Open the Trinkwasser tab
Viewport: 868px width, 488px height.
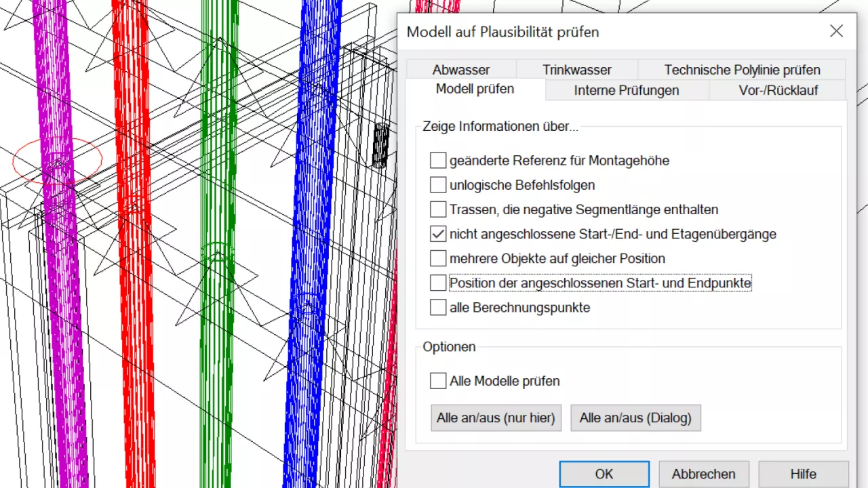576,69
